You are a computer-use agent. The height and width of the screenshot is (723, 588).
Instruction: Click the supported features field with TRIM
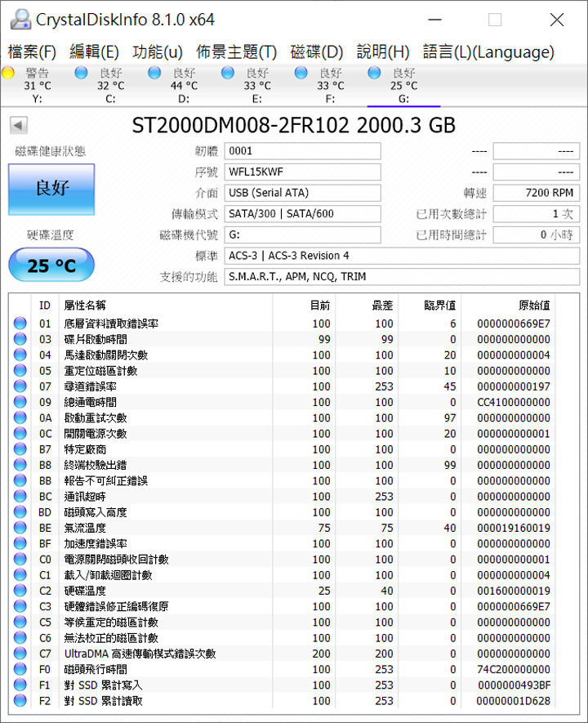(402, 276)
